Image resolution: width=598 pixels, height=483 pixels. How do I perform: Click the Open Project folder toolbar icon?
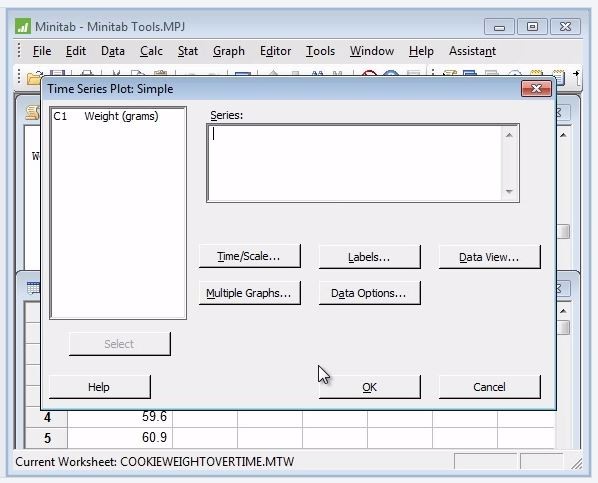coord(33,77)
